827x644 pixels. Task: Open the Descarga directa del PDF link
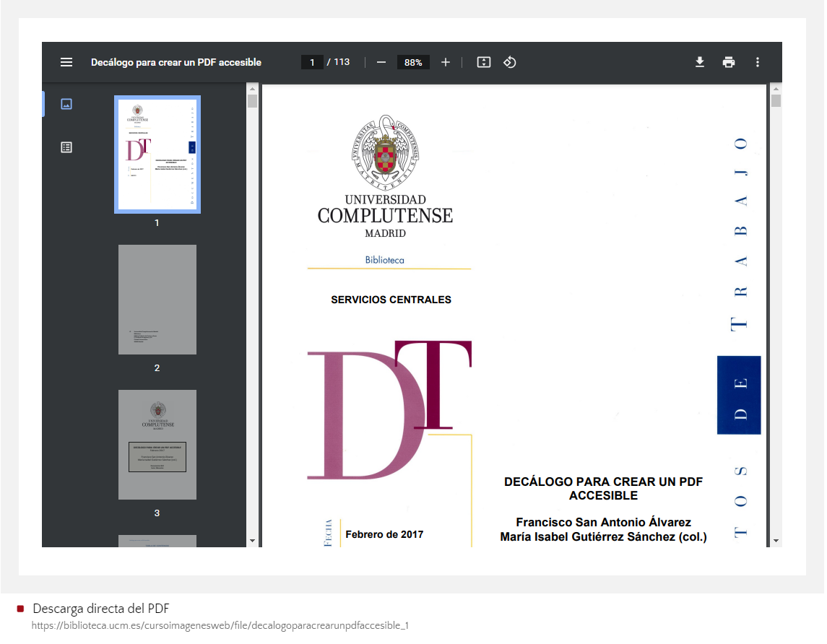pyautogui.click(x=100, y=609)
